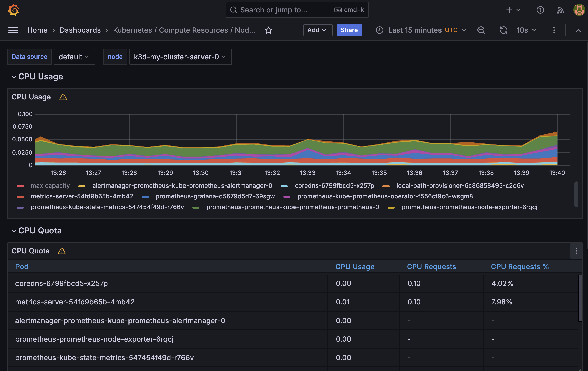
Task: Click the CPU Quota panel warning icon
Action: pyautogui.click(x=62, y=251)
